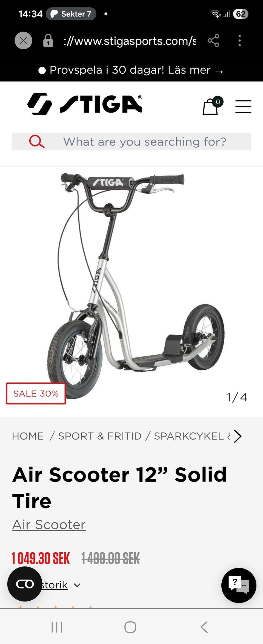Image resolution: width=263 pixels, height=644 pixels.
Task: Close the browser tab with X button
Action: pyautogui.click(x=23, y=41)
